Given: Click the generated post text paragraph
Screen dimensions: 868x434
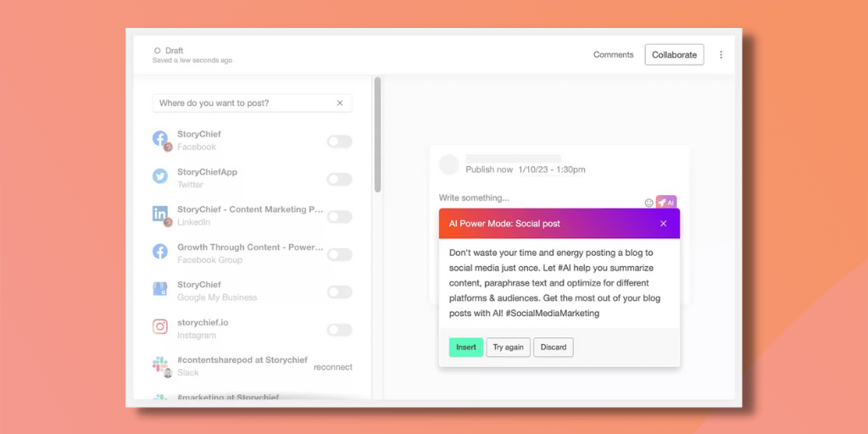Looking at the screenshot, I should click(x=555, y=283).
